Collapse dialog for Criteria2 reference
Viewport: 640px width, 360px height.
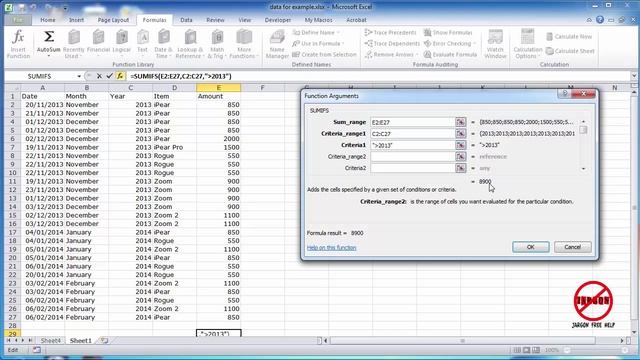click(460, 168)
